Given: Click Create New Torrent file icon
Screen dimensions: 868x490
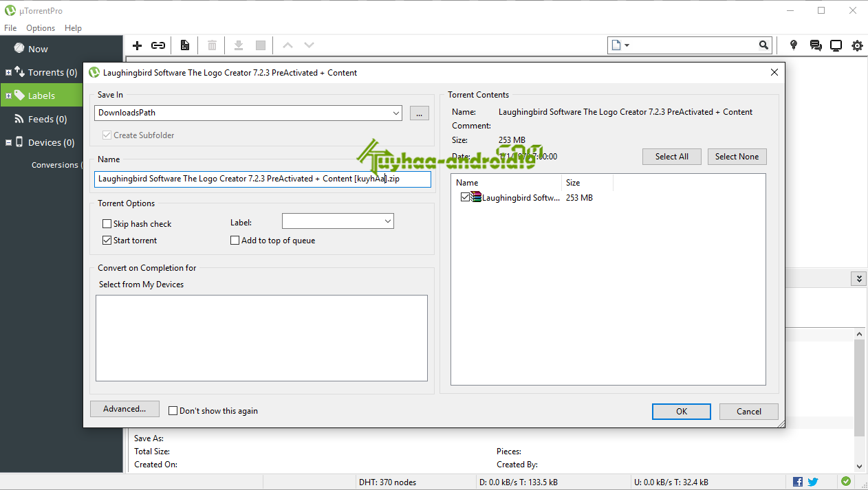Looking at the screenshot, I should click(185, 45).
